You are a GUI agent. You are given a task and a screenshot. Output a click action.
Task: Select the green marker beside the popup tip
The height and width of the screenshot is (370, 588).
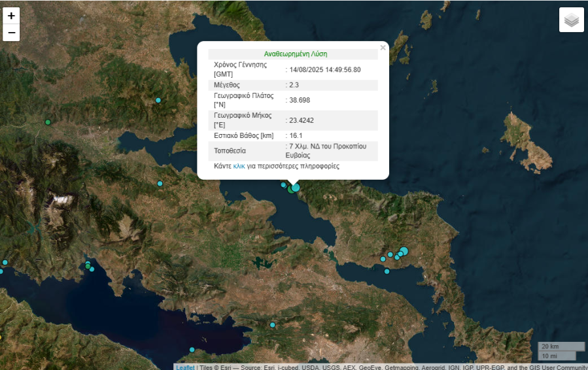point(290,190)
